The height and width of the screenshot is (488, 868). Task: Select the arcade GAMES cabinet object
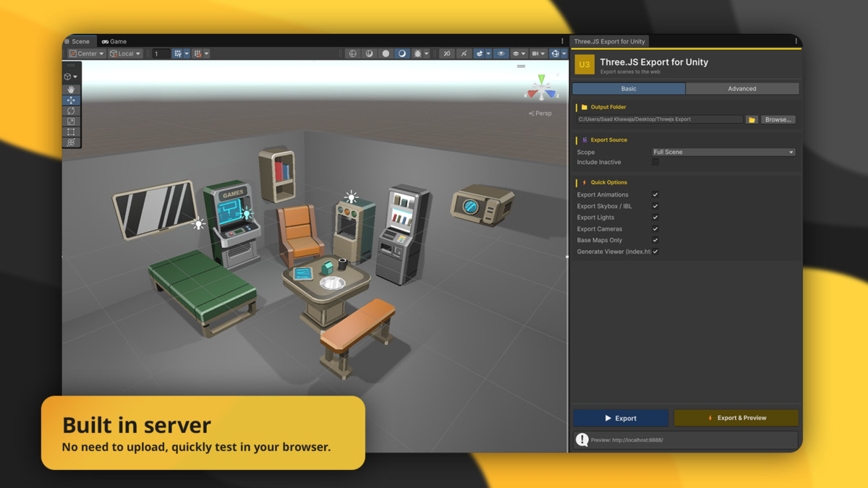tap(231, 223)
